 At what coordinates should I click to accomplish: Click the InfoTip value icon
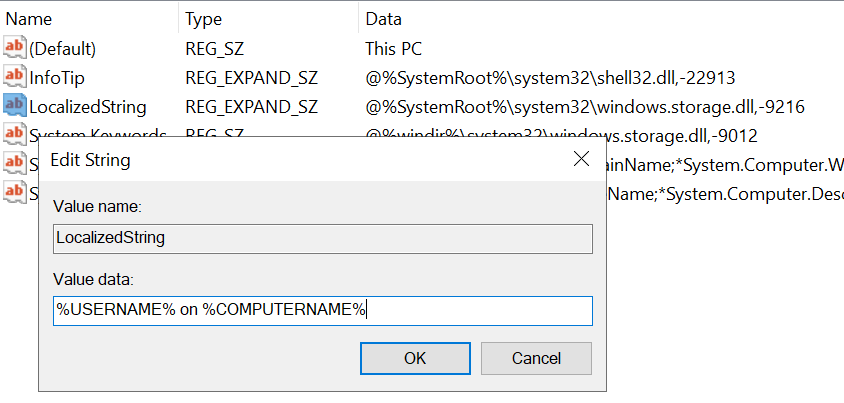pyautogui.click(x=14, y=77)
